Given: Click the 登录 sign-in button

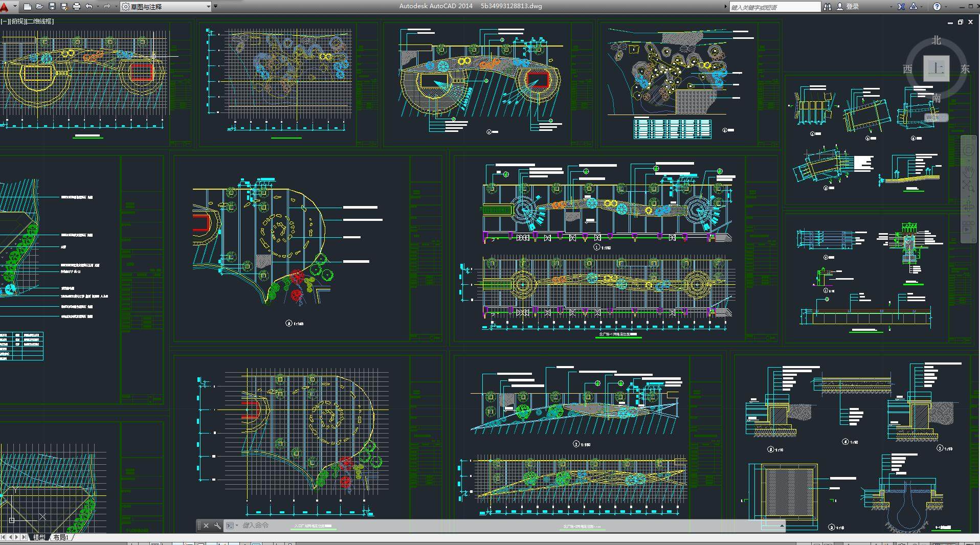Looking at the screenshot, I should [x=852, y=7].
